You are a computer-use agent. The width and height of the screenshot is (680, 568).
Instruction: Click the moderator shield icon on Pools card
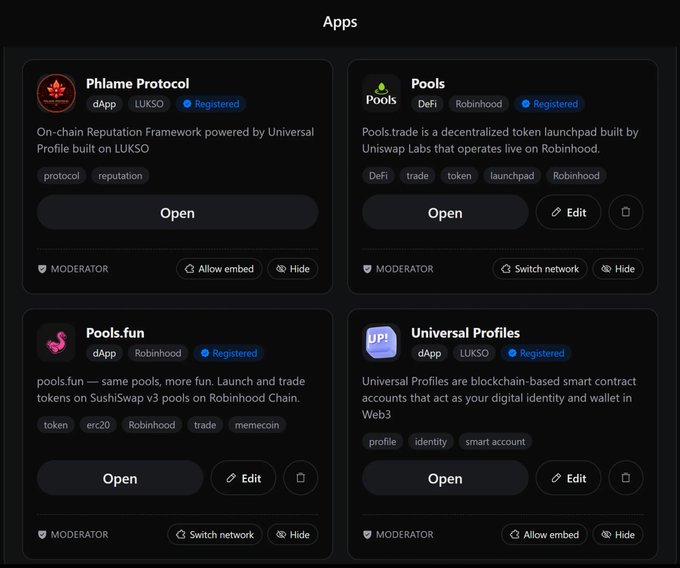point(367,269)
